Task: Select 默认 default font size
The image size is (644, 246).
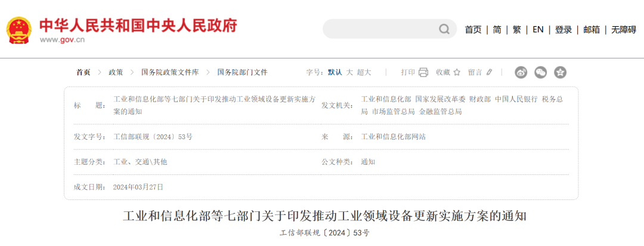Action: coord(335,72)
